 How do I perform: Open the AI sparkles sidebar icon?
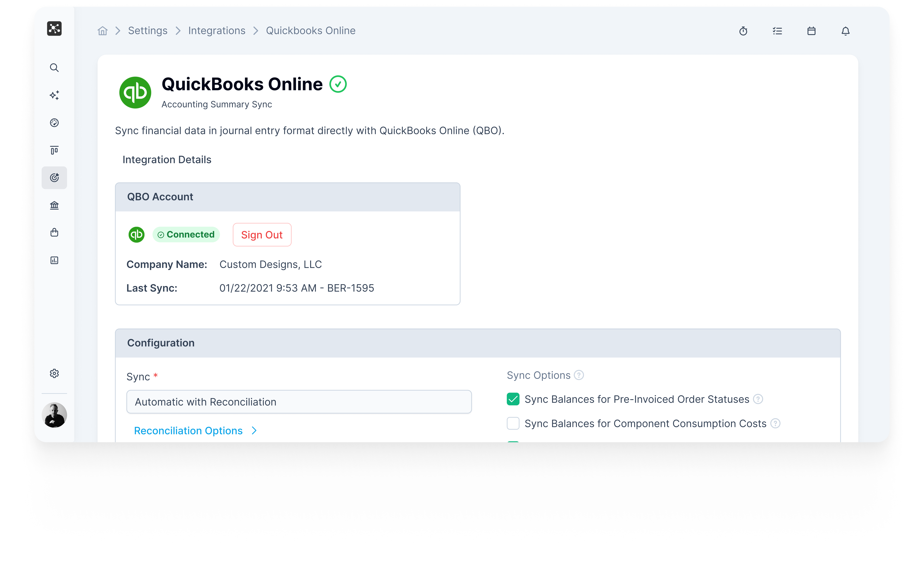pyautogui.click(x=54, y=95)
